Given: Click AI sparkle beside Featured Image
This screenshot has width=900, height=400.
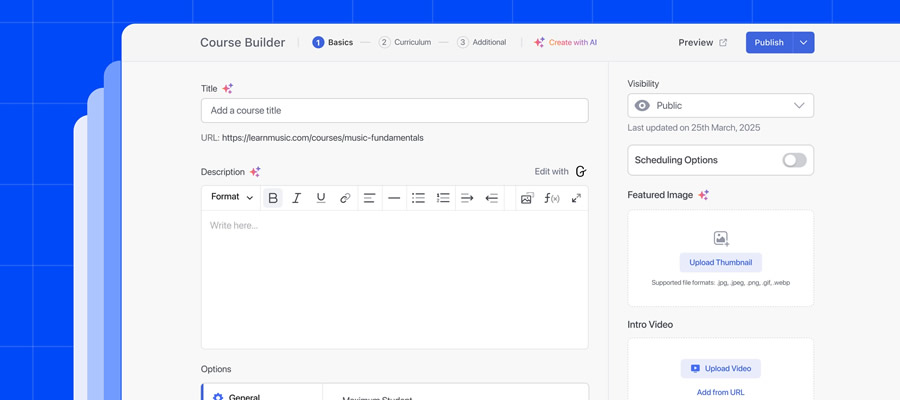Looking at the screenshot, I should (x=704, y=195).
